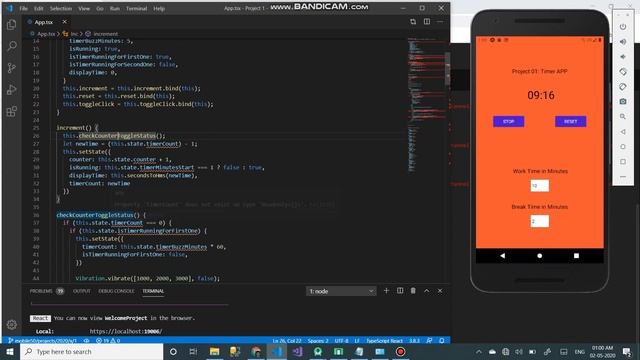The image size is (640, 360).
Task: Open the '1: node' terminal selector dropdown
Action: (341, 291)
